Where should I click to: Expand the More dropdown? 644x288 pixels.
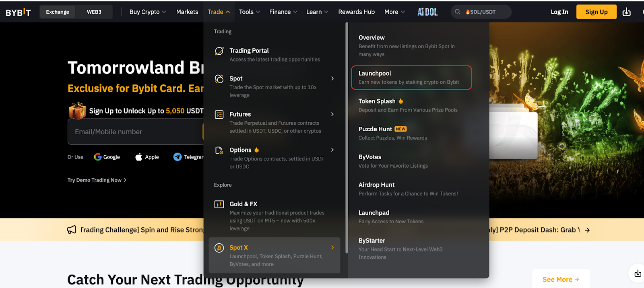click(x=394, y=12)
